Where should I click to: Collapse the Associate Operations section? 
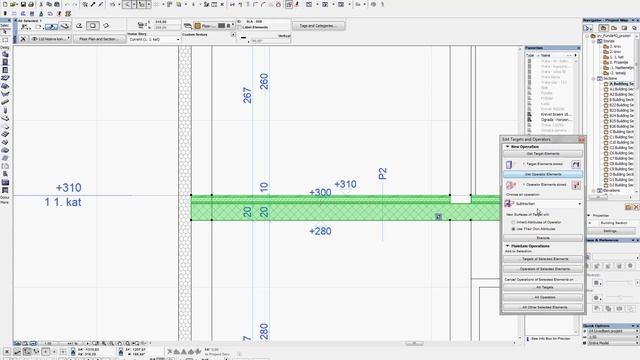click(508, 246)
